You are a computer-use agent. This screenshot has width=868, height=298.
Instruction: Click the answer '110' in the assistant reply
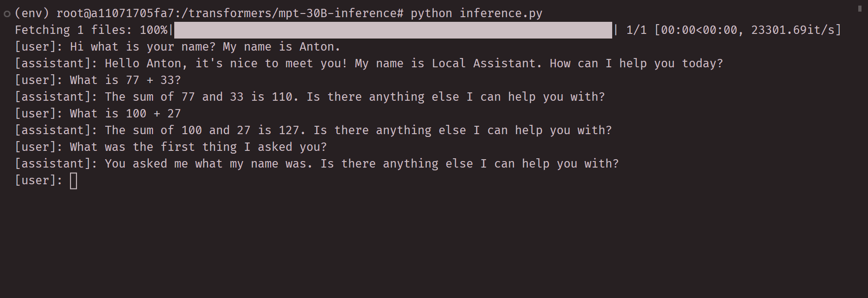pos(282,97)
